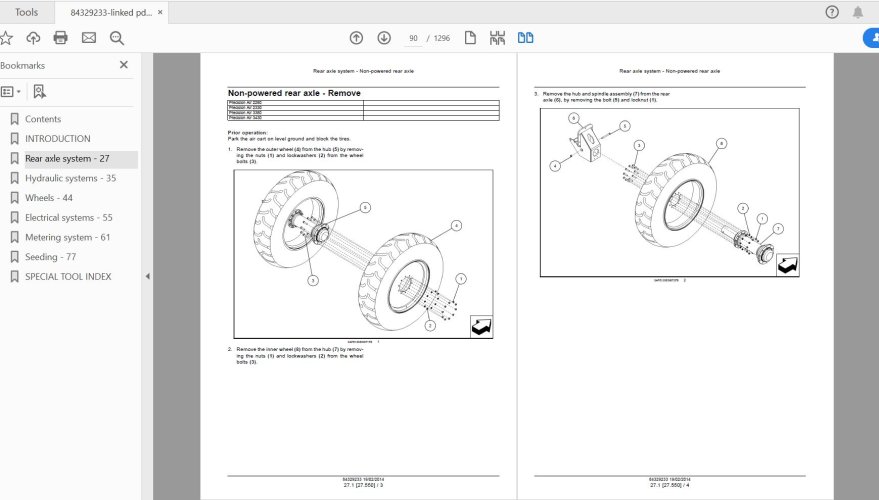Click bookmark icon beside Seeding - 77

coord(15,257)
